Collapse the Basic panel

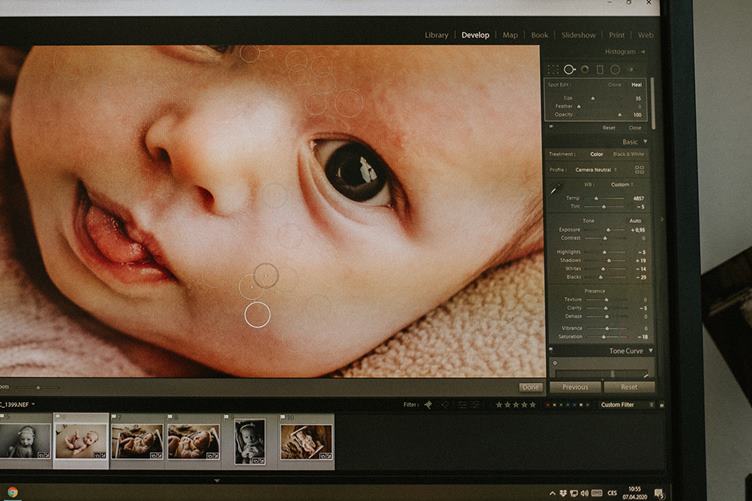click(645, 142)
